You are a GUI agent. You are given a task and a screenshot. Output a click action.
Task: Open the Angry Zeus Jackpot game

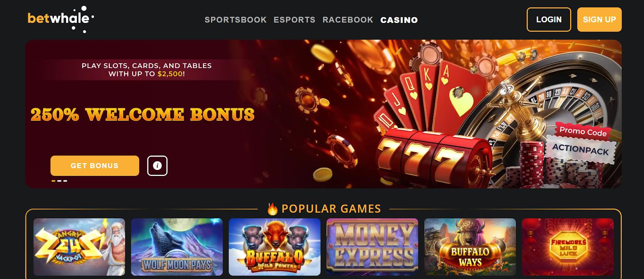tap(79, 247)
